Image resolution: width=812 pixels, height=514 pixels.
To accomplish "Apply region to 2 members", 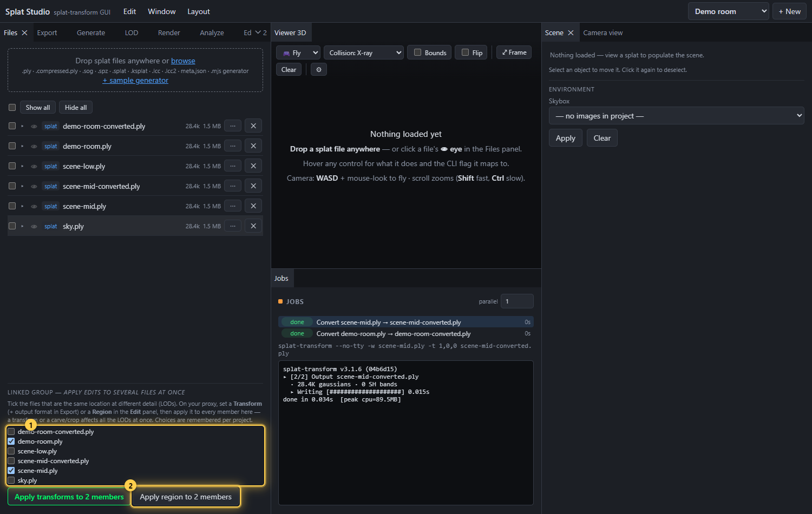I will [186, 497].
